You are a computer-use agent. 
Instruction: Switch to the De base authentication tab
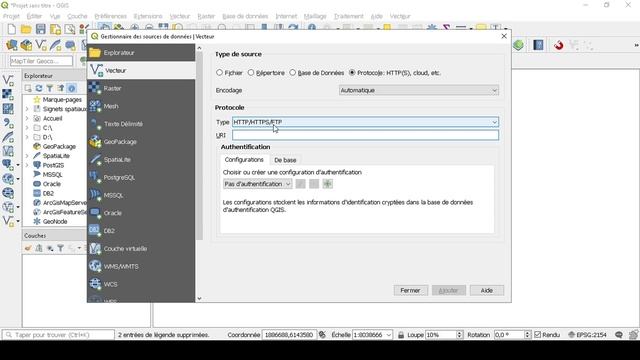click(x=285, y=160)
